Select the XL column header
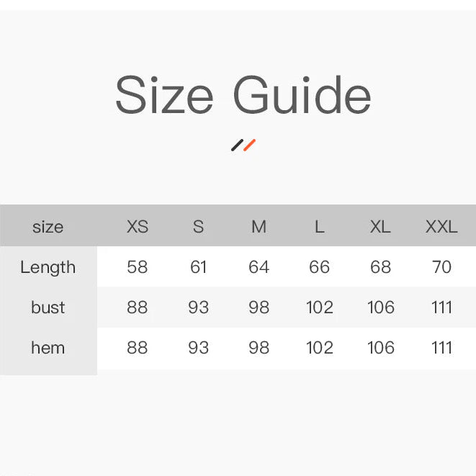The image size is (476, 476). 380,227
